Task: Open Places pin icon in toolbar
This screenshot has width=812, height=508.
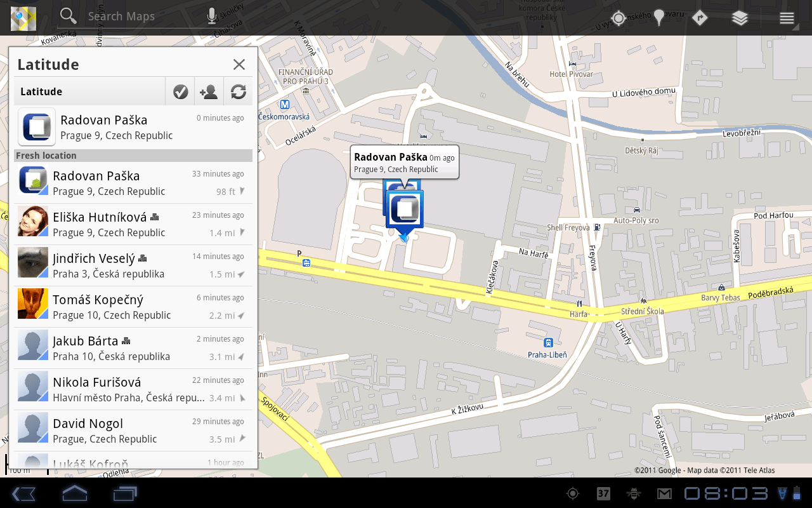Action: (x=659, y=18)
